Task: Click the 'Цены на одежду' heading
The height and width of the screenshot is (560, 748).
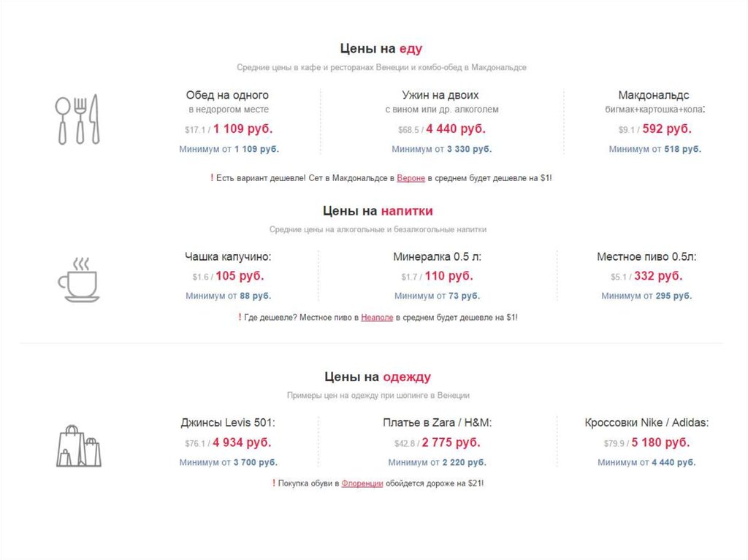Action: 378,377
